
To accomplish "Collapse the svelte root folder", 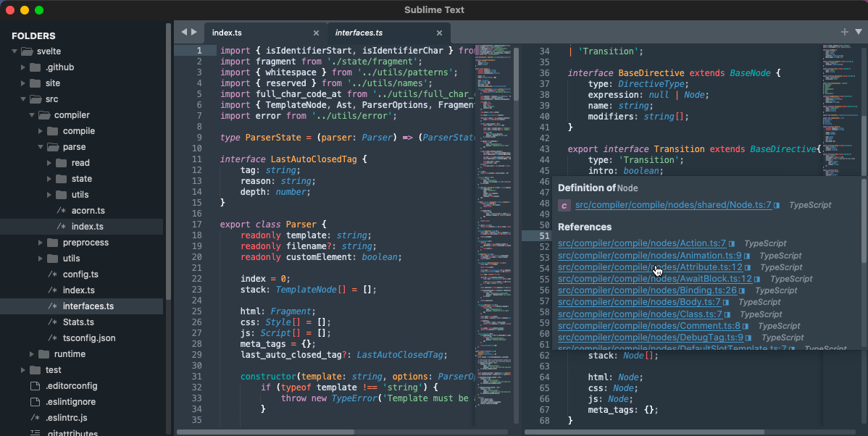I will pyautogui.click(x=14, y=51).
